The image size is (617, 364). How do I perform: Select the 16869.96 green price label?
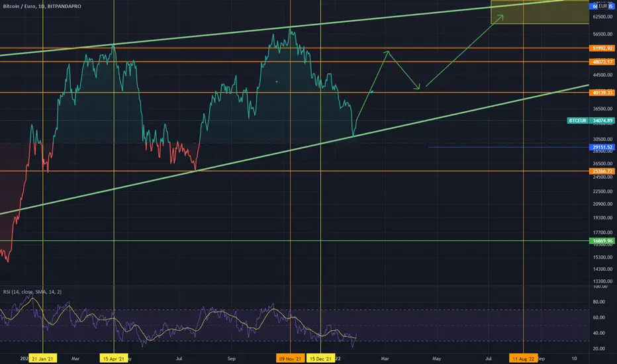[x=602, y=241]
